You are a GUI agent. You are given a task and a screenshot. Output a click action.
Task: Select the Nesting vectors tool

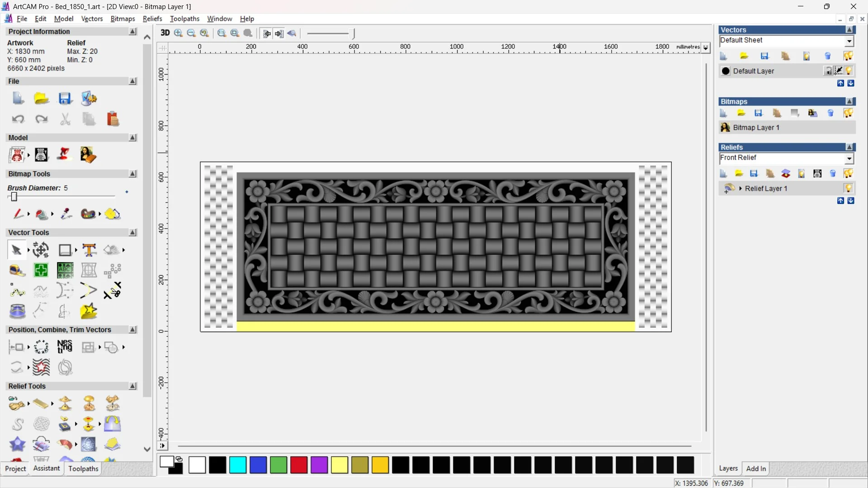pyautogui.click(x=65, y=347)
